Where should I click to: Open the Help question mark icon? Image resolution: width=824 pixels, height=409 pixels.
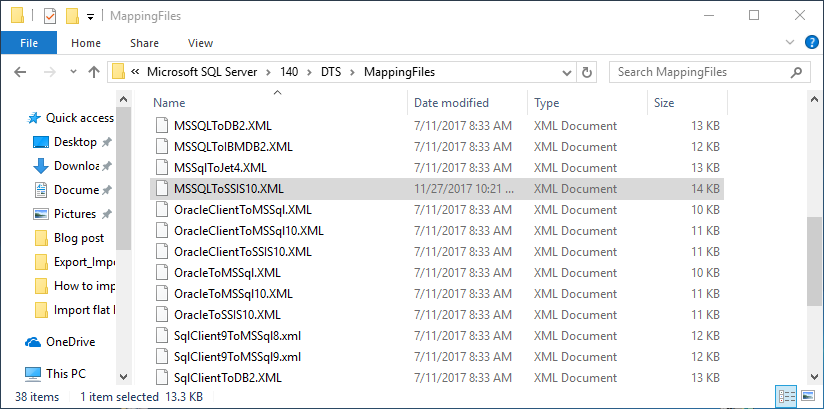pyautogui.click(x=813, y=42)
